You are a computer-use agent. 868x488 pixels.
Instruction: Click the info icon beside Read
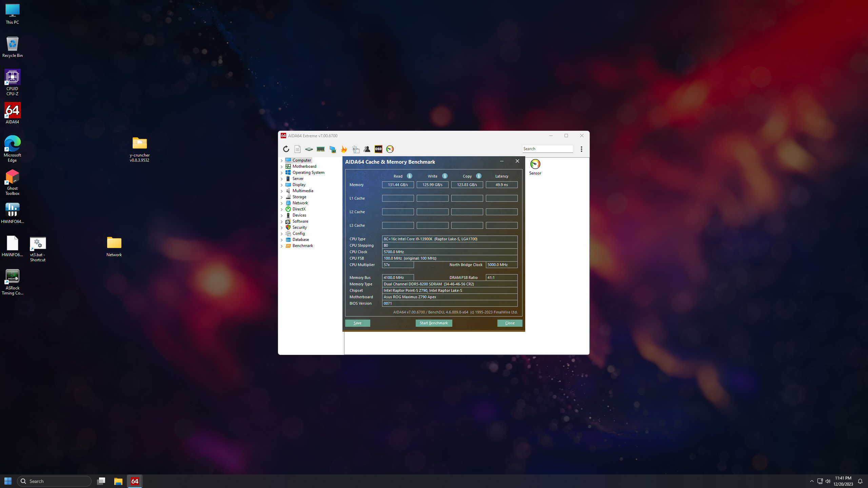[x=410, y=176]
